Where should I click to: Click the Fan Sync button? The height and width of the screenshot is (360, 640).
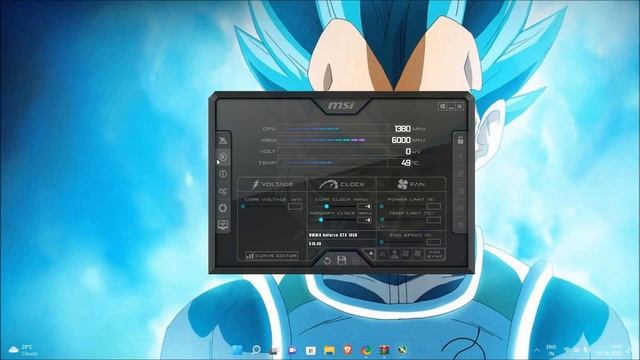[x=435, y=254]
